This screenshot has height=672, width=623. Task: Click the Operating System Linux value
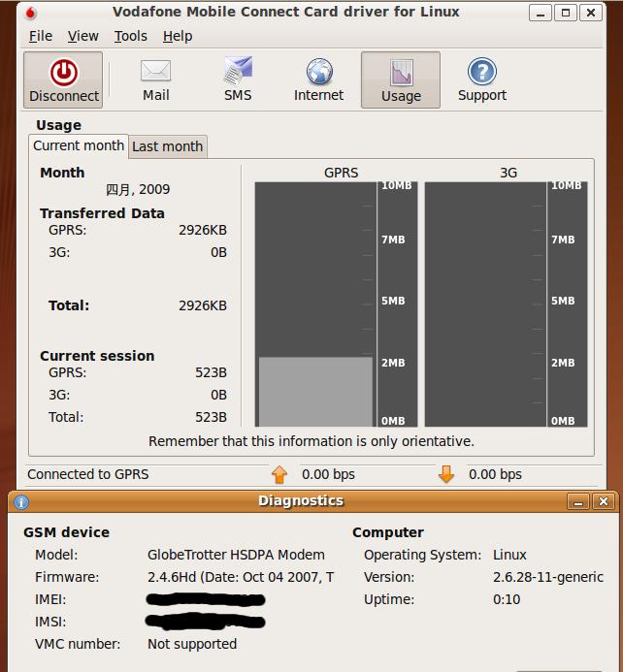pos(509,555)
